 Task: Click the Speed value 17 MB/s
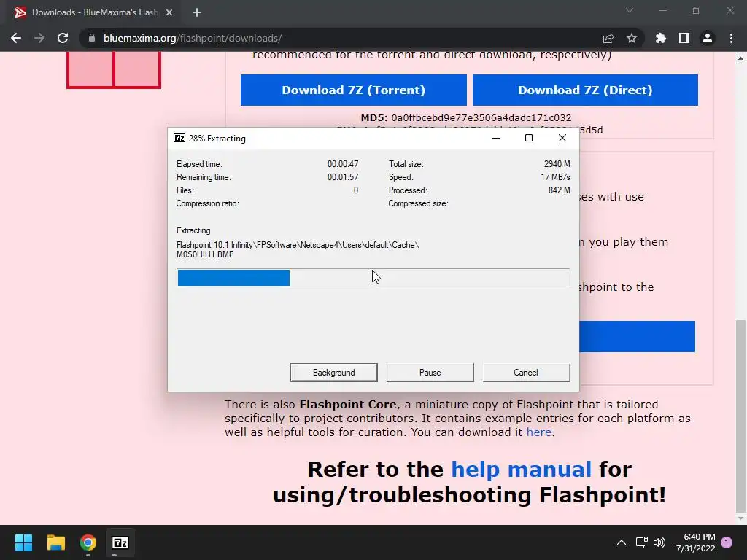[555, 177]
